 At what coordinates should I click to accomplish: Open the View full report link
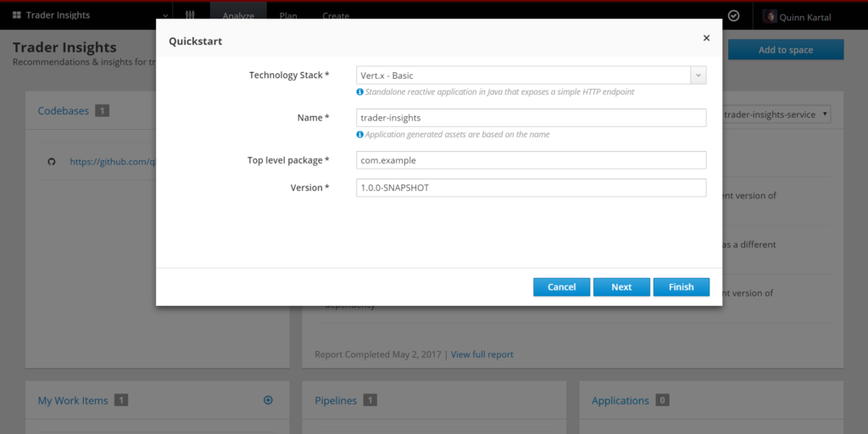(x=481, y=354)
